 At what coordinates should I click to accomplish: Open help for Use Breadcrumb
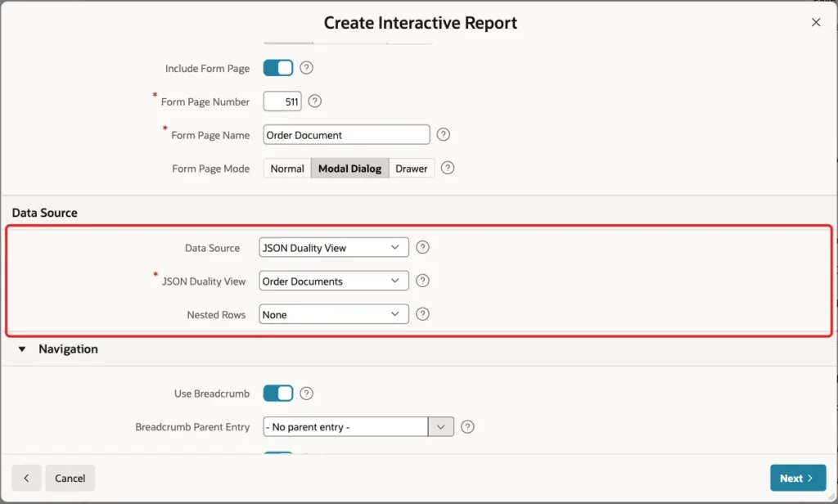pyautogui.click(x=306, y=394)
